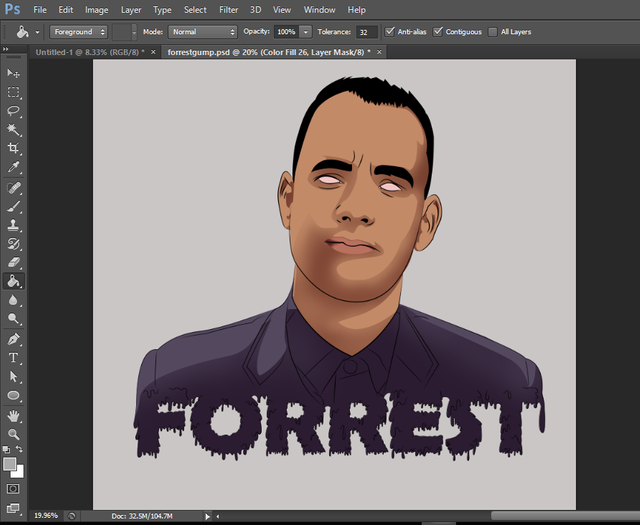Select the Magic Wand tool

coord(14,129)
